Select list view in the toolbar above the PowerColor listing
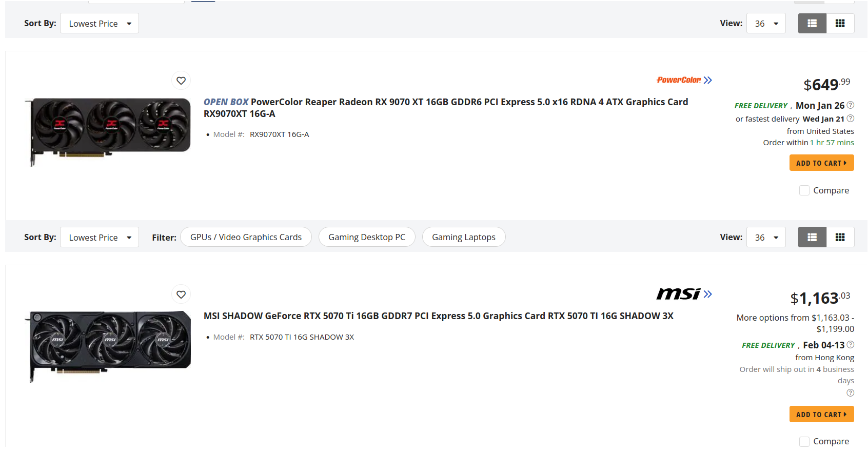This screenshot has width=868, height=452. (812, 24)
